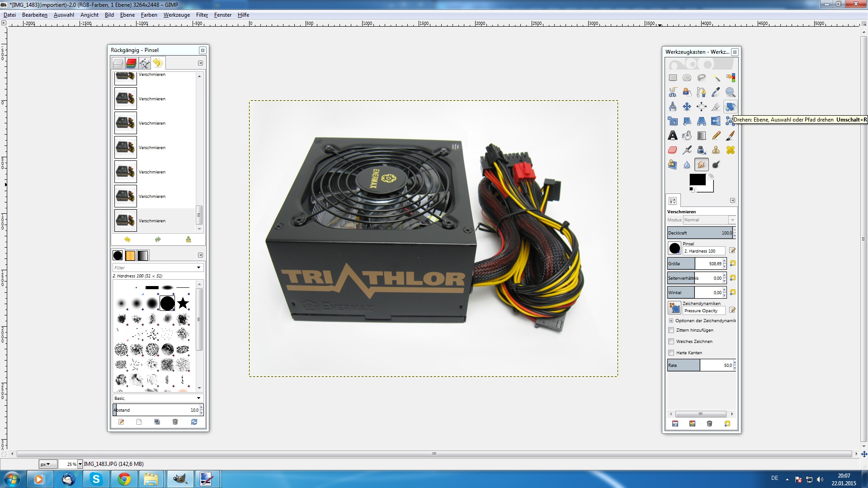This screenshot has width=868, height=488.
Task: Select the Perspective tool
Action: pyautogui.click(x=702, y=121)
